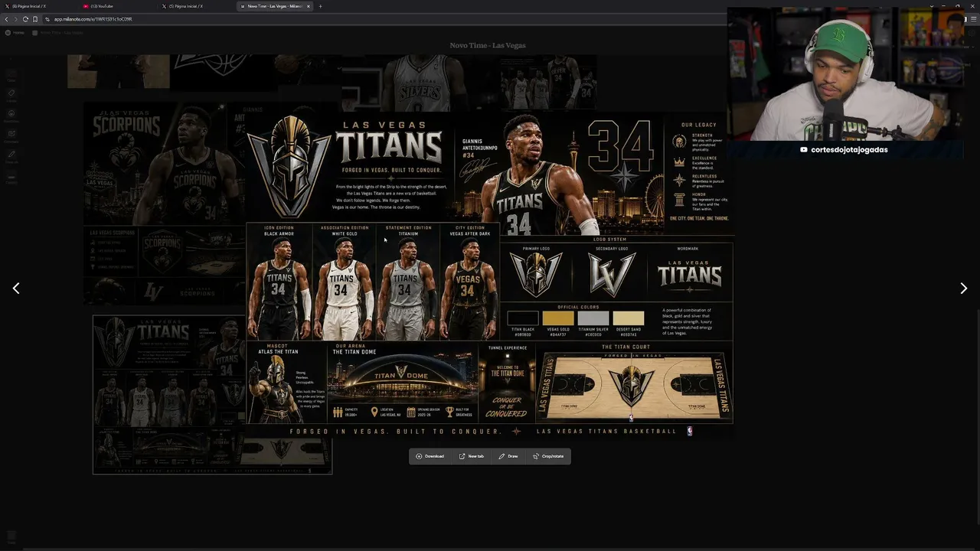Viewport: 980px width, 551px height.
Task: Go back using the browser back arrow
Action: [6, 19]
